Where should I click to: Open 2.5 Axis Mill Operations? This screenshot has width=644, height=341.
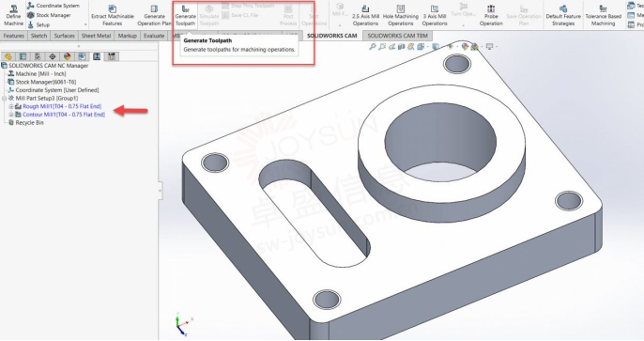365,15
